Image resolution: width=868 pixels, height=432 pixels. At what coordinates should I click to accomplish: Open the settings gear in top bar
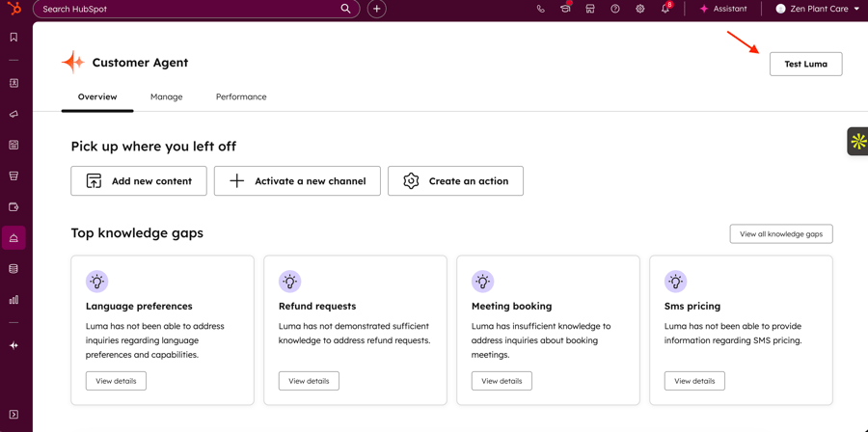[639, 9]
